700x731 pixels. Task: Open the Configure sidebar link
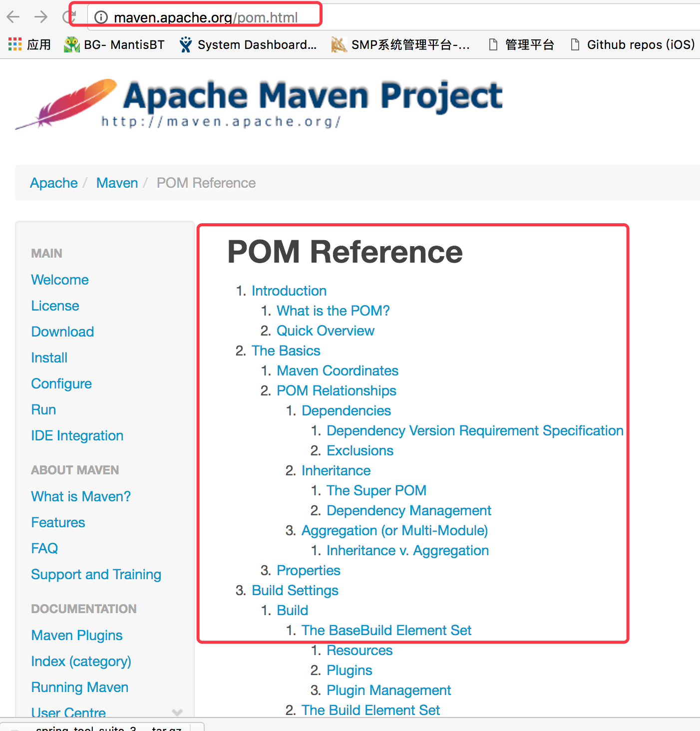[x=61, y=383]
